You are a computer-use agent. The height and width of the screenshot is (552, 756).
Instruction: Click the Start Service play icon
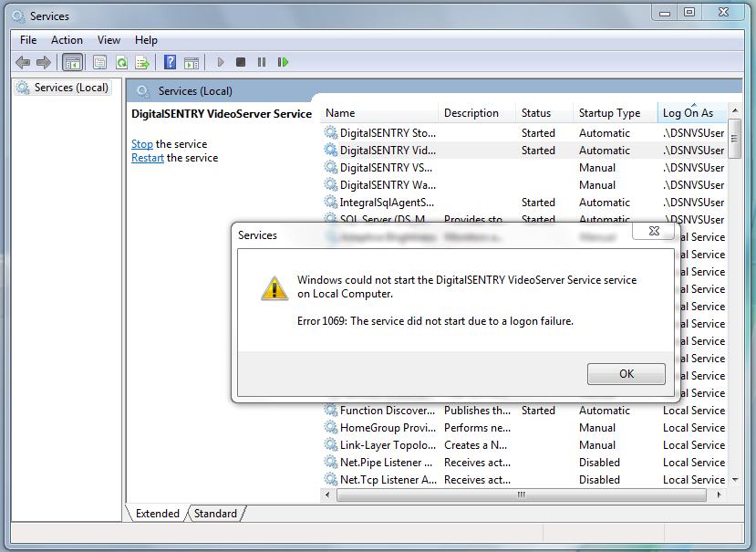[221, 62]
